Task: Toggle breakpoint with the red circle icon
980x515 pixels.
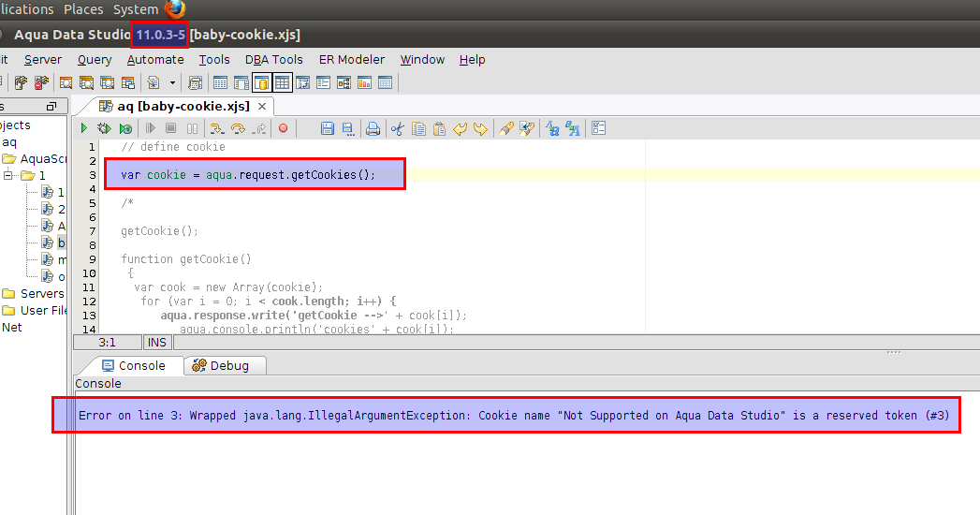Action: tap(283, 128)
